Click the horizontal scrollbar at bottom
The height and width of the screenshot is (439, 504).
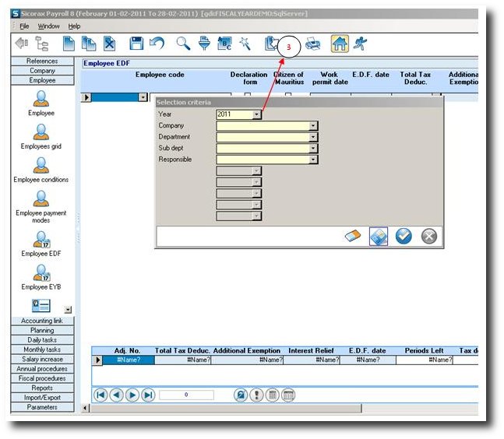(x=234, y=409)
